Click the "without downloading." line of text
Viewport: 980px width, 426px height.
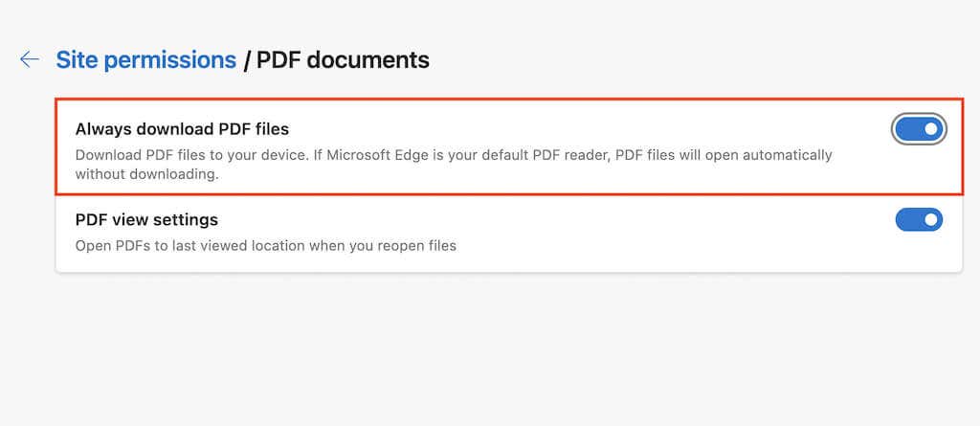pyautogui.click(x=147, y=174)
